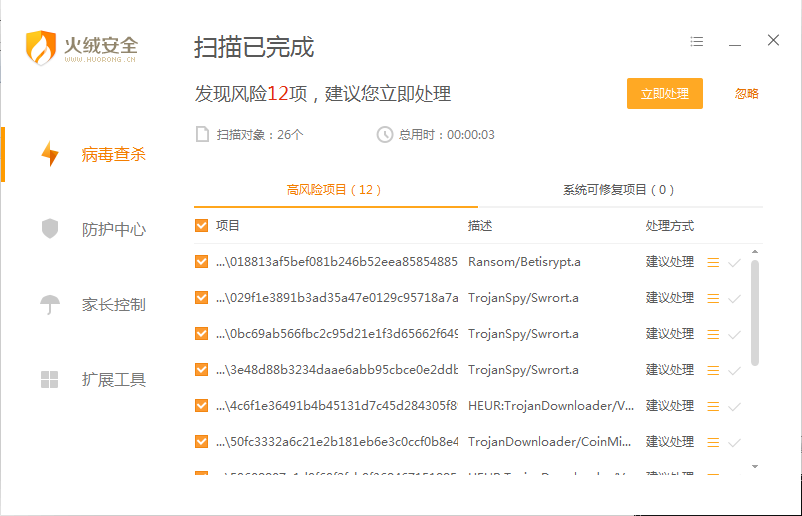This screenshot has width=802, height=516.
Task: Click the 防护中心 shield icon
Action: tap(49, 229)
